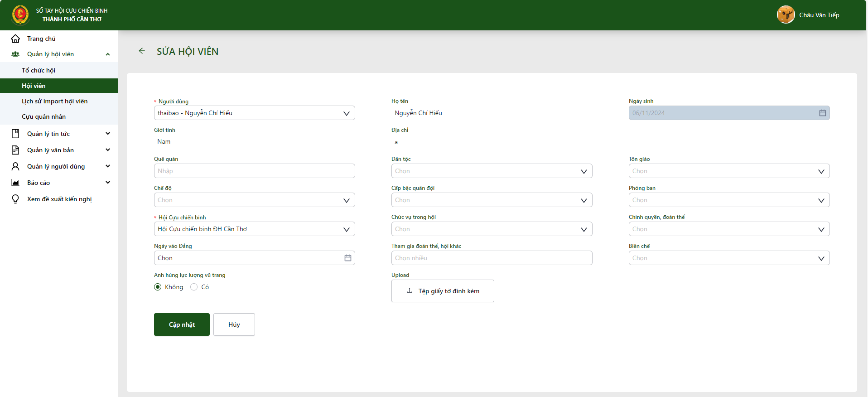Click the Quê quán input field

pos(254,171)
